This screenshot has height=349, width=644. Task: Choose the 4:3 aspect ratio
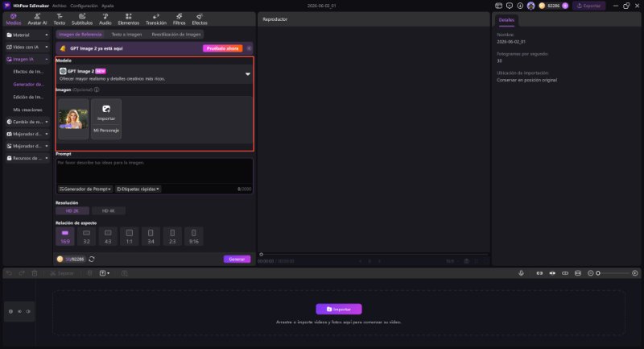pos(108,236)
